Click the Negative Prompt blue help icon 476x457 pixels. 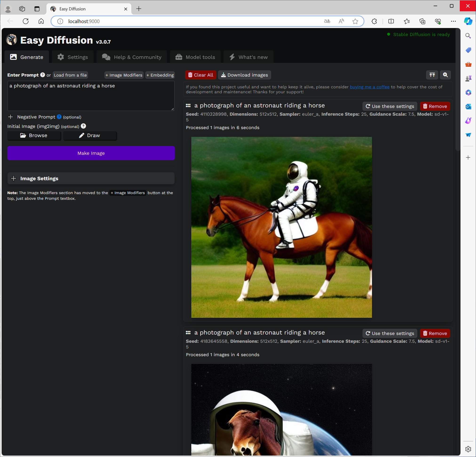click(59, 117)
